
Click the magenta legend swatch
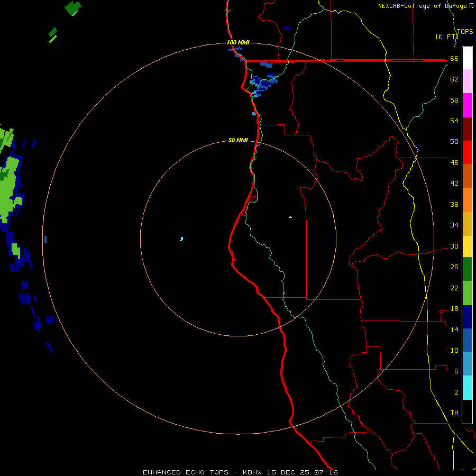pyautogui.click(x=467, y=105)
